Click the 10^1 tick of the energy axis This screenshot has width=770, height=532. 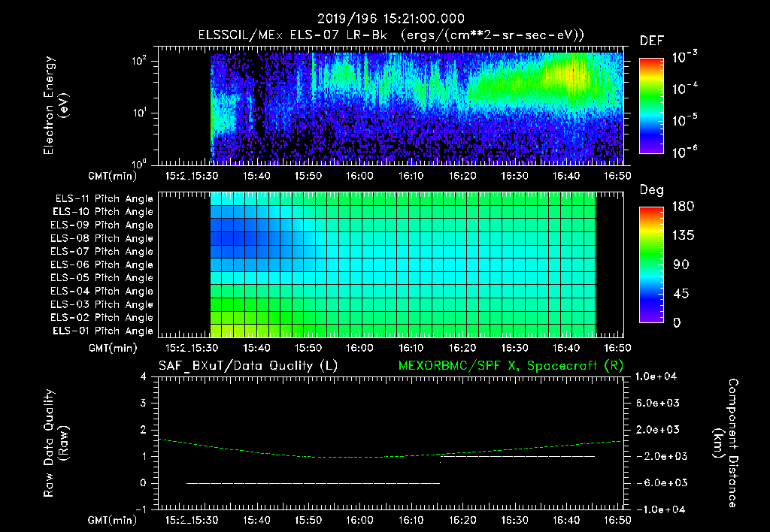coord(140,113)
